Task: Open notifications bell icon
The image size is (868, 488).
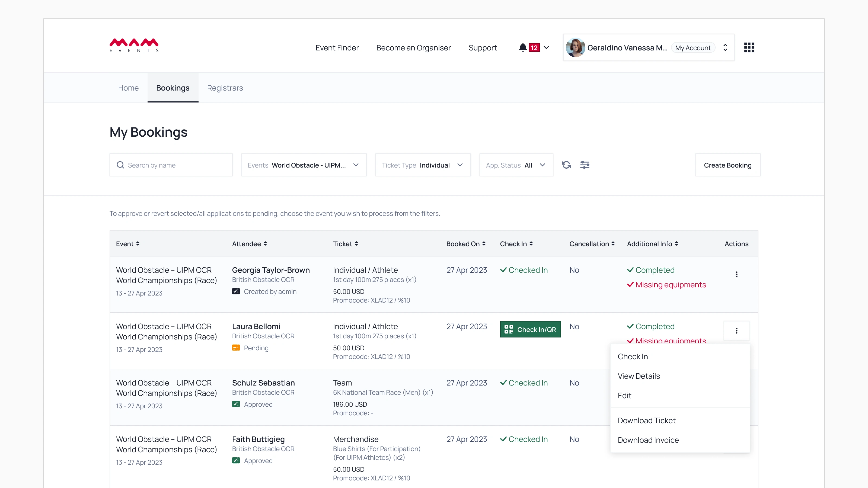Action: (x=523, y=47)
